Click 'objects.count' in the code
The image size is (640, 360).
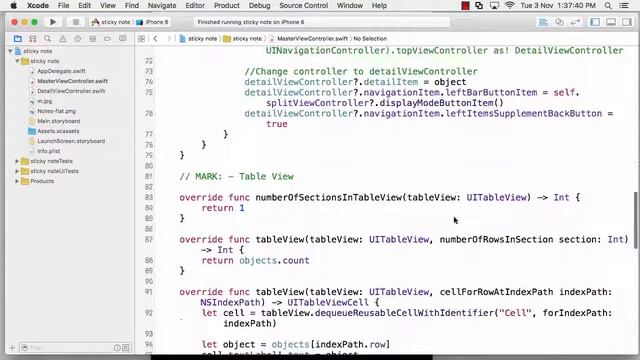tap(274, 260)
